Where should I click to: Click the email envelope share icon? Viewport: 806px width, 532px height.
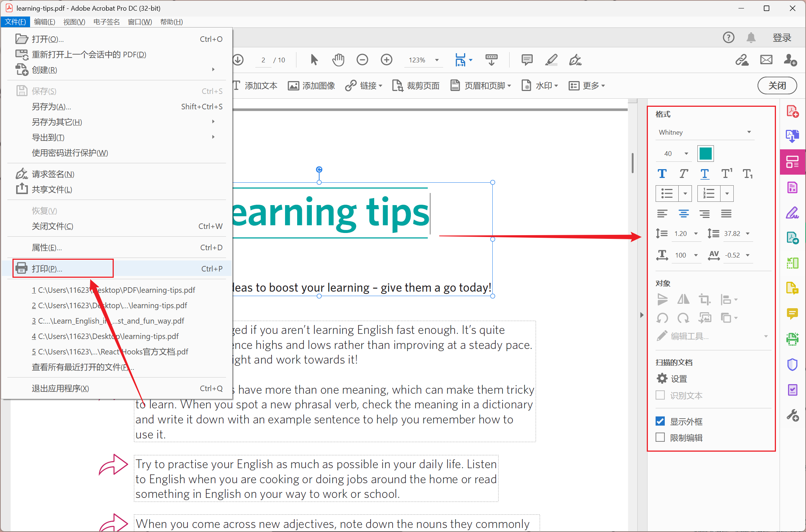pos(766,60)
